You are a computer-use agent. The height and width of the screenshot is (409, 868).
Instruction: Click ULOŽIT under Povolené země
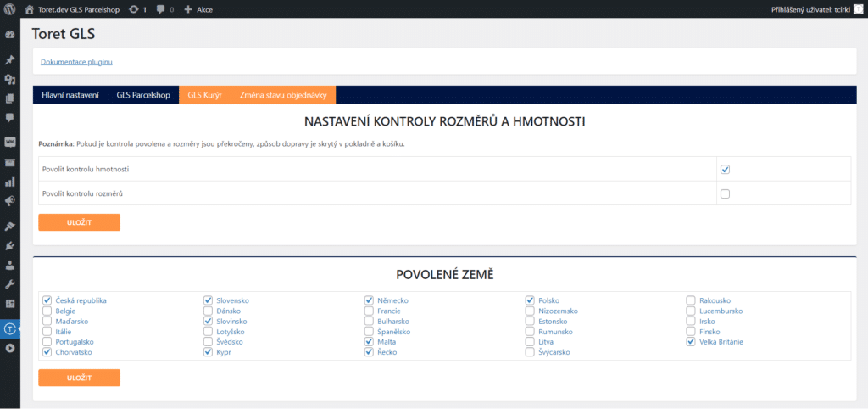pyautogui.click(x=79, y=378)
